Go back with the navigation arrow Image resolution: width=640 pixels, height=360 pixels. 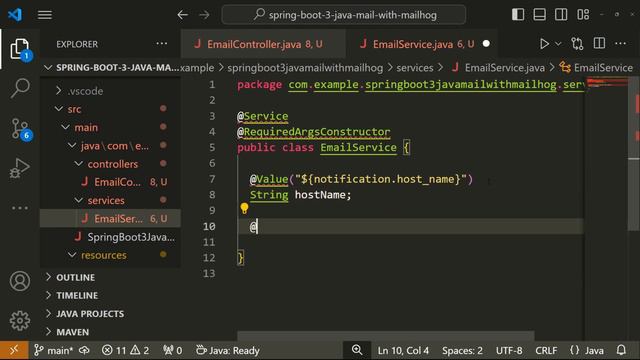click(182, 15)
